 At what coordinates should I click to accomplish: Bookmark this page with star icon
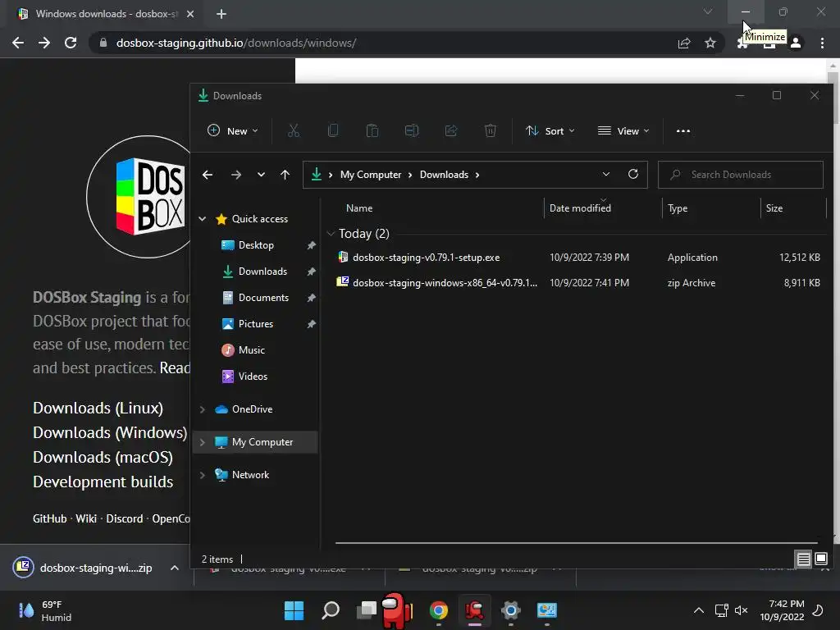point(710,43)
